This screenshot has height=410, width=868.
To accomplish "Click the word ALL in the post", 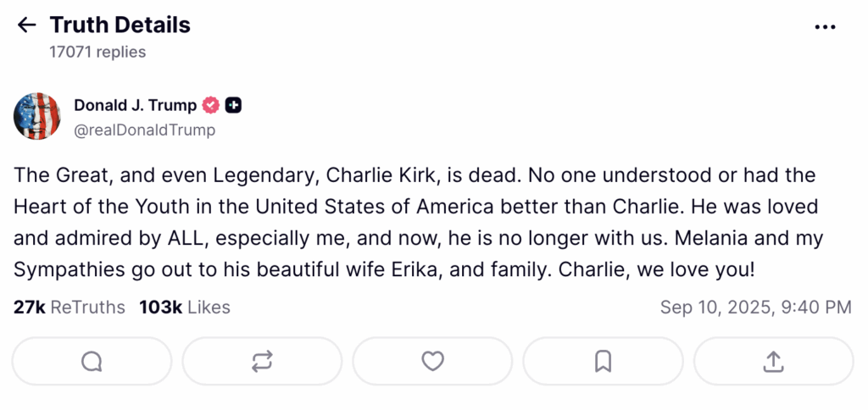I will click(180, 239).
